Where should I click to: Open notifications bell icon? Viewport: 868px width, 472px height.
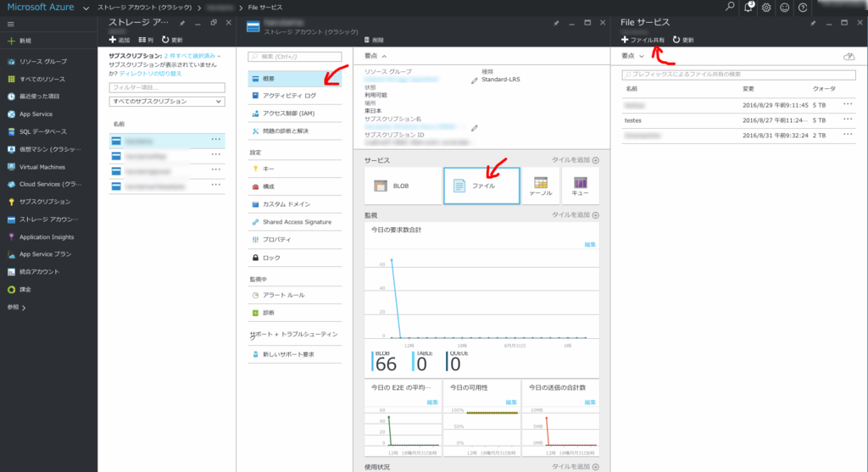pos(748,7)
